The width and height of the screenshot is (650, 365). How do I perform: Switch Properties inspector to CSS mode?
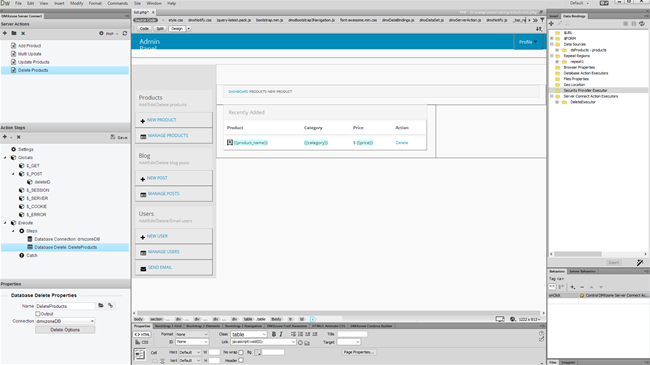coord(142,342)
